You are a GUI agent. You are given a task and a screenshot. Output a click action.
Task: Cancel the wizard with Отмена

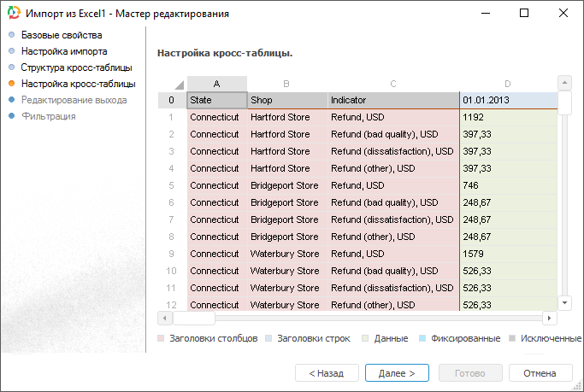coord(540,373)
